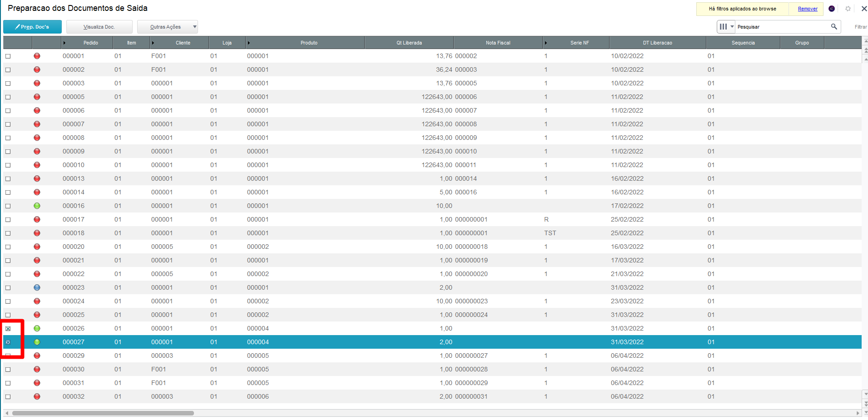Viewport: 868px width, 420px height.
Task: Open the column layout selector dropdown
Action: click(x=726, y=27)
